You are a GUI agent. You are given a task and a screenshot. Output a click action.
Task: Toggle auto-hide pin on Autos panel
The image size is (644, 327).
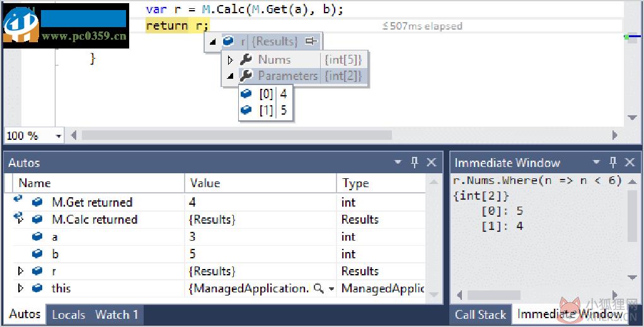[x=415, y=163]
